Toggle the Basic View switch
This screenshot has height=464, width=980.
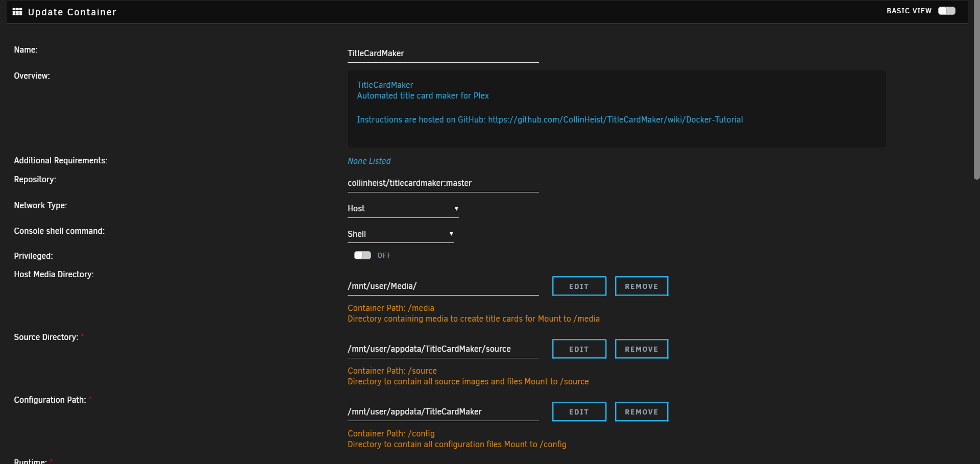[946, 10]
